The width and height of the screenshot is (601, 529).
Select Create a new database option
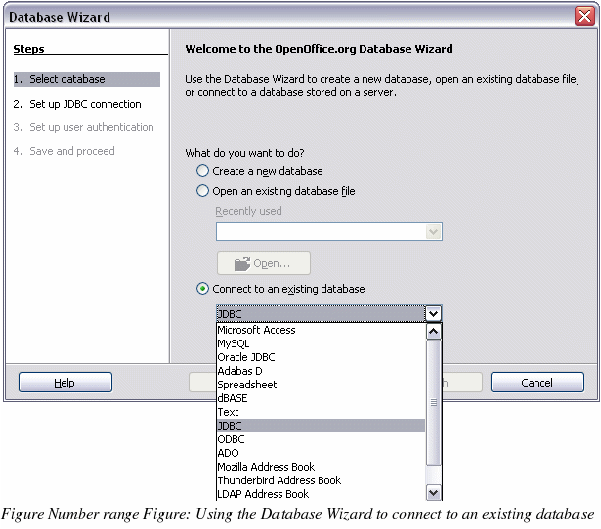[203, 171]
